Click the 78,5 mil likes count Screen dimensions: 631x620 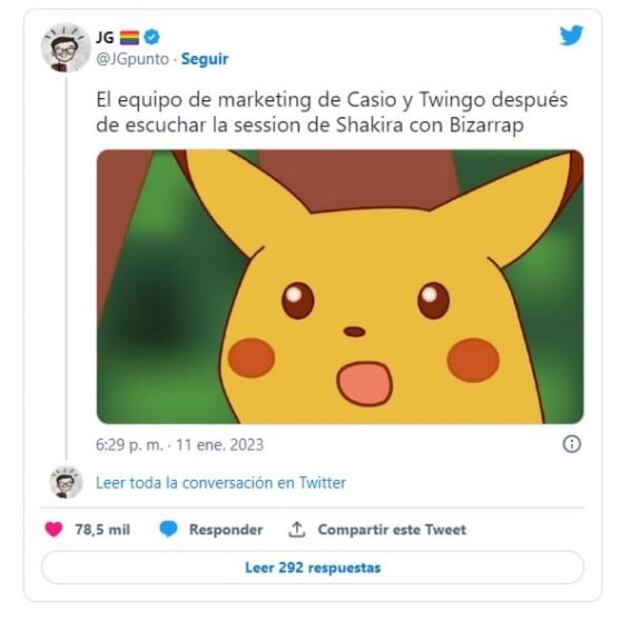tap(102, 530)
